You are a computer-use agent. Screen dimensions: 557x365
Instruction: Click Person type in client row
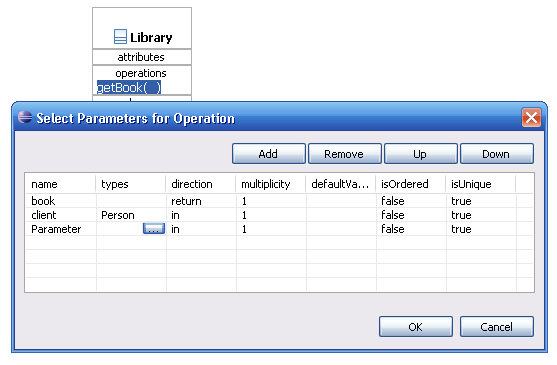click(118, 215)
